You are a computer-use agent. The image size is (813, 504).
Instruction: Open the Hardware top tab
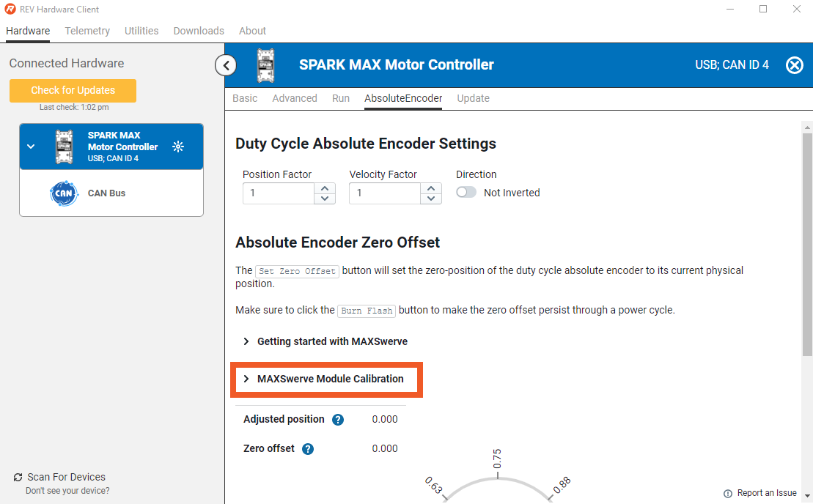(28, 31)
